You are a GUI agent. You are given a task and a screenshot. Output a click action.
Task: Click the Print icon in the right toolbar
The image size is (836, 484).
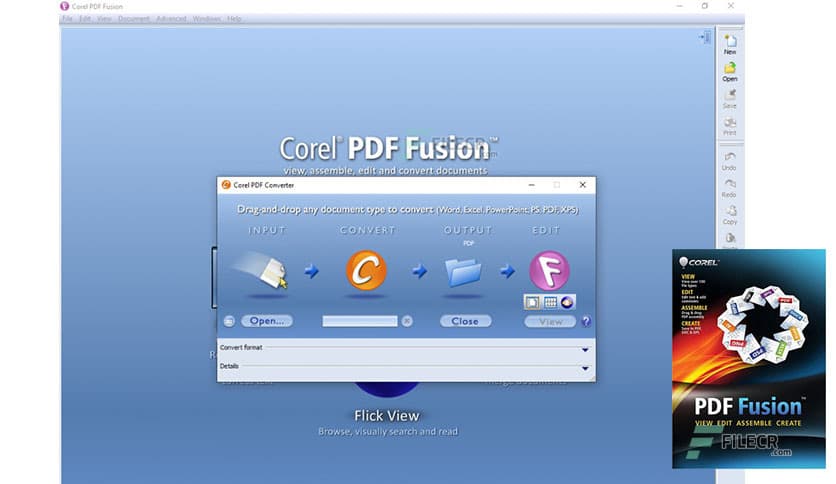729,123
